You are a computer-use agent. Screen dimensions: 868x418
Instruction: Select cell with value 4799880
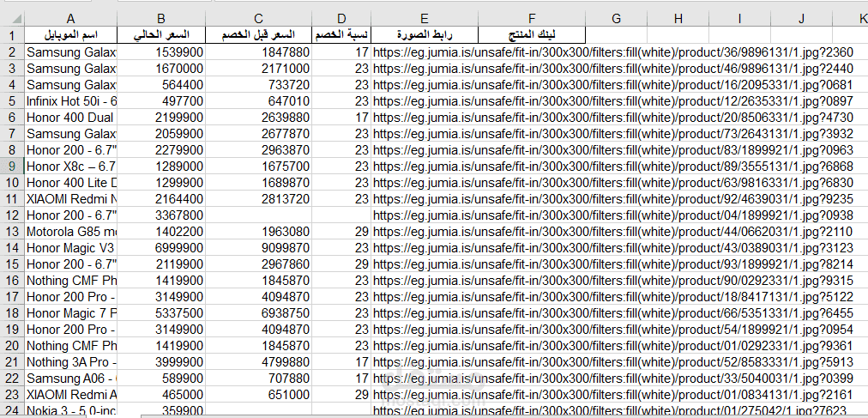coord(258,362)
